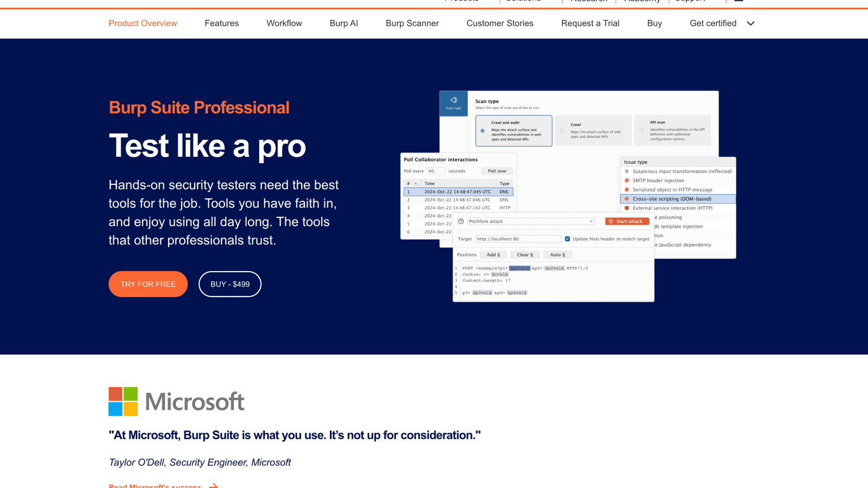Click the JavaScript dependency issue row
The width and height of the screenshot is (868, 488).
point(695,245)
